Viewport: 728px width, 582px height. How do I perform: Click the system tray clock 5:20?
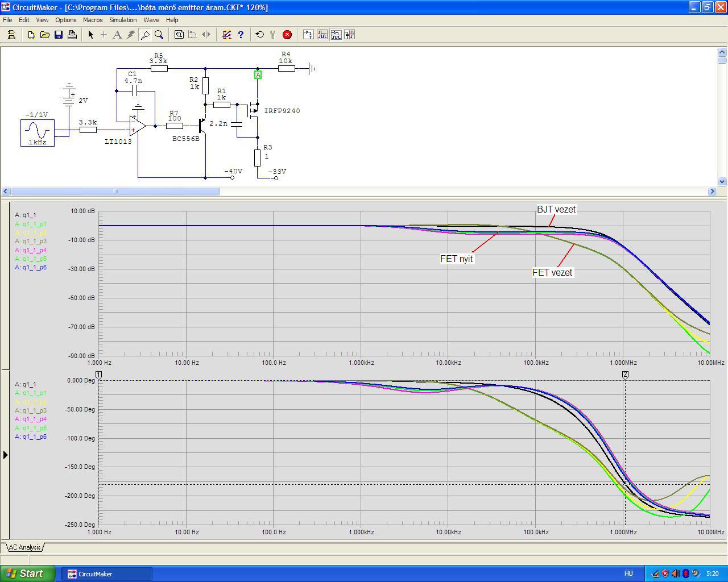tap(712, 574)
